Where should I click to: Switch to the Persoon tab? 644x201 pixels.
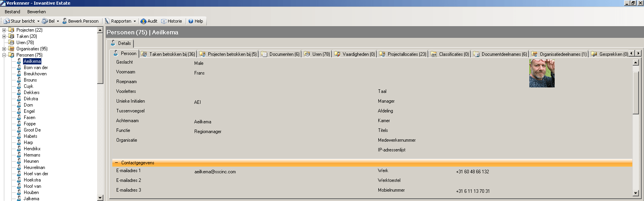point(124,53)
